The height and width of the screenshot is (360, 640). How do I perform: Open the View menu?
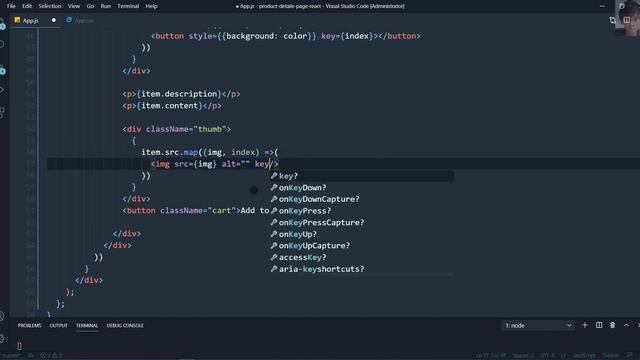[x=74, y=6]
